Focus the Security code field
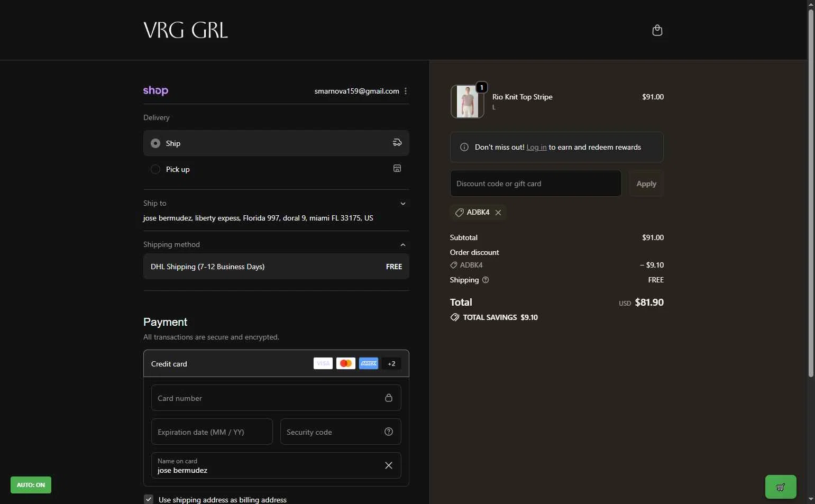The width and height of the screenshot is (815, 504). point(341,432)
